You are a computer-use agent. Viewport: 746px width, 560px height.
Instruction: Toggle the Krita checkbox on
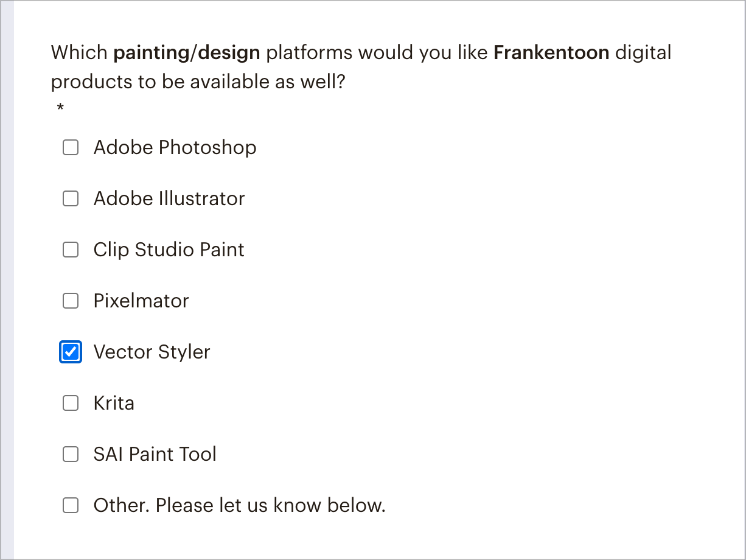tap(71, 403)
